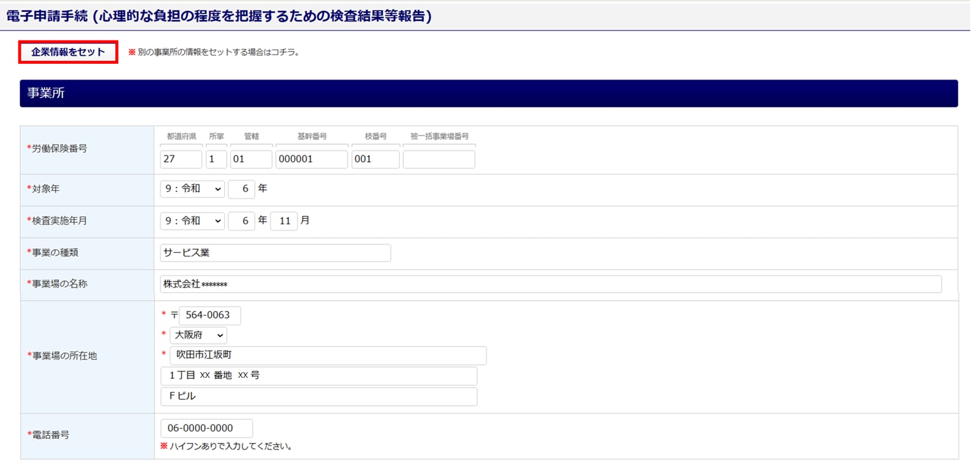Edit the 対象年 year number field
The height and width of the screenshot is (468, 980).
click(241, 189)
